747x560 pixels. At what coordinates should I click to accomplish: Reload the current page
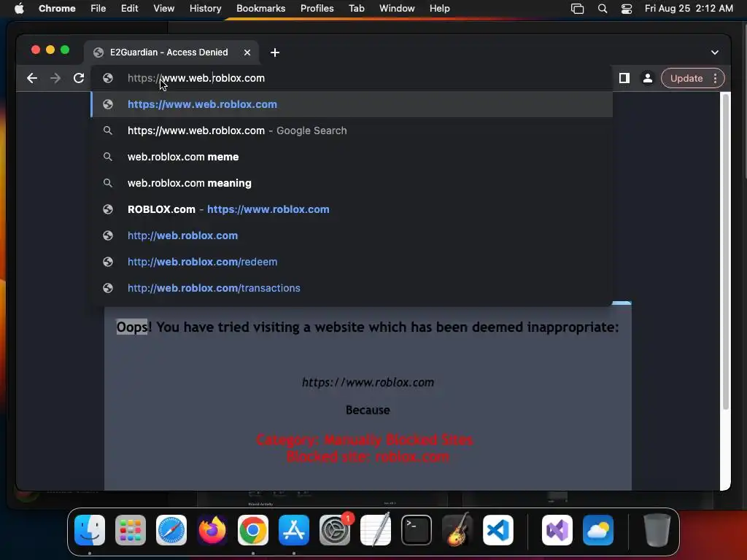[x=79, y=78]
